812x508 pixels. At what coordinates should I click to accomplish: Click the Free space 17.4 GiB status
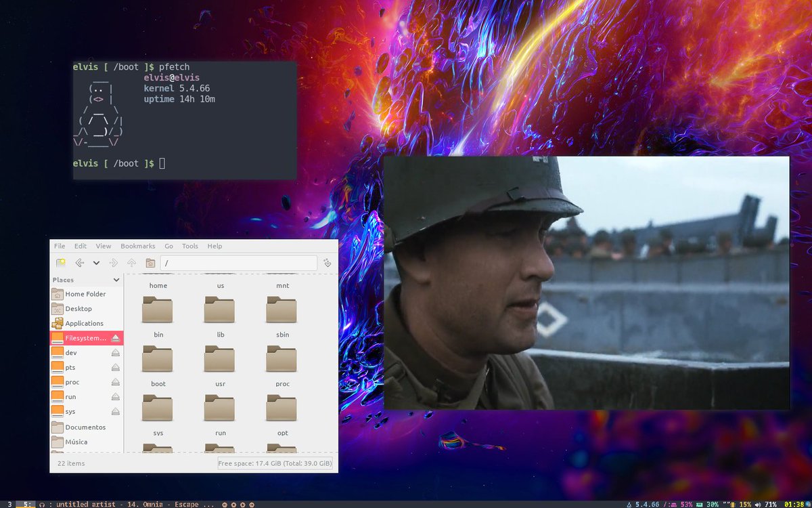click(275, 464)
